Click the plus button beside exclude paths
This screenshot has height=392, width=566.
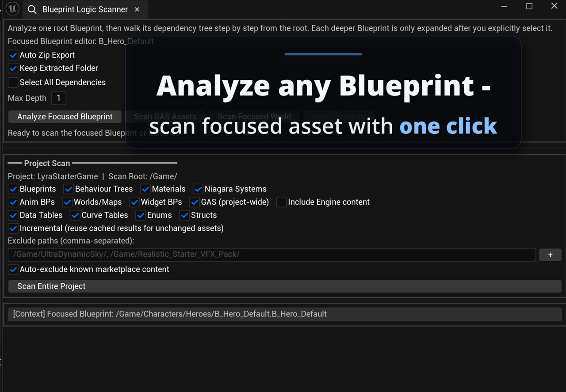(x=550, y=255)
